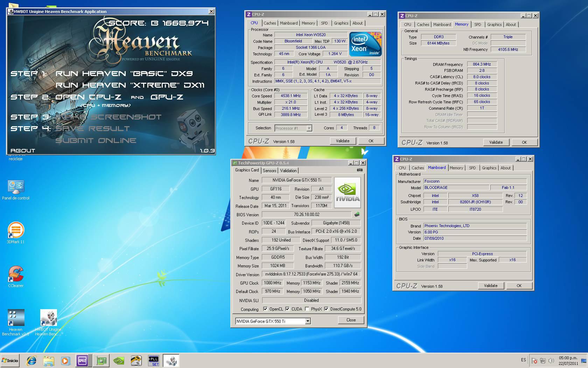Screen dimensions: 588x368
Task: Open the NVIDIA green eye taskbar icon
Action: (119, 360)
